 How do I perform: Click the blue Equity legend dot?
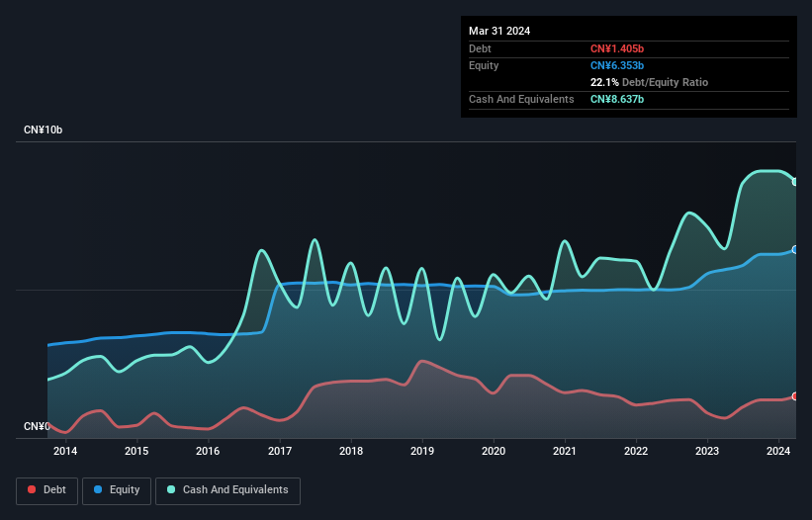pyautogui.click(x=98, y=489)
